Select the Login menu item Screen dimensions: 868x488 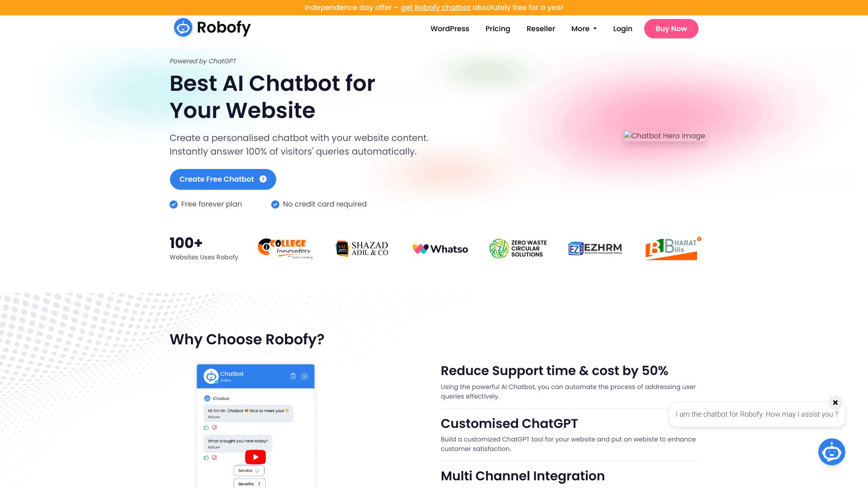(623, 28)
